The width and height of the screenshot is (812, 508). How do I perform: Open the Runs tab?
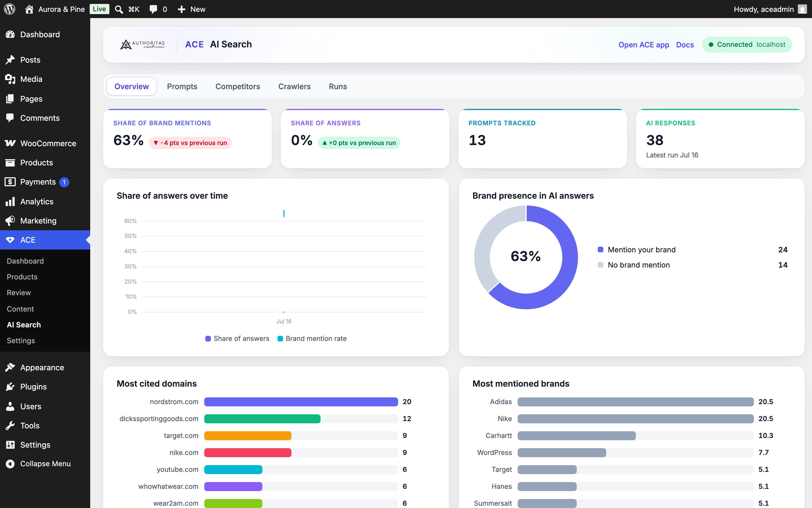[338, 86]
